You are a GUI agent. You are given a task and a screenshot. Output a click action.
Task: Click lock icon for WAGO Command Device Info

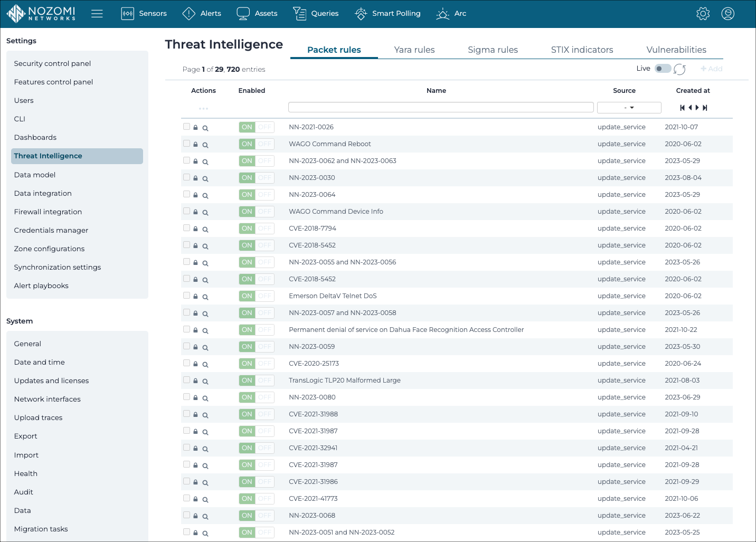click(195, 212)
